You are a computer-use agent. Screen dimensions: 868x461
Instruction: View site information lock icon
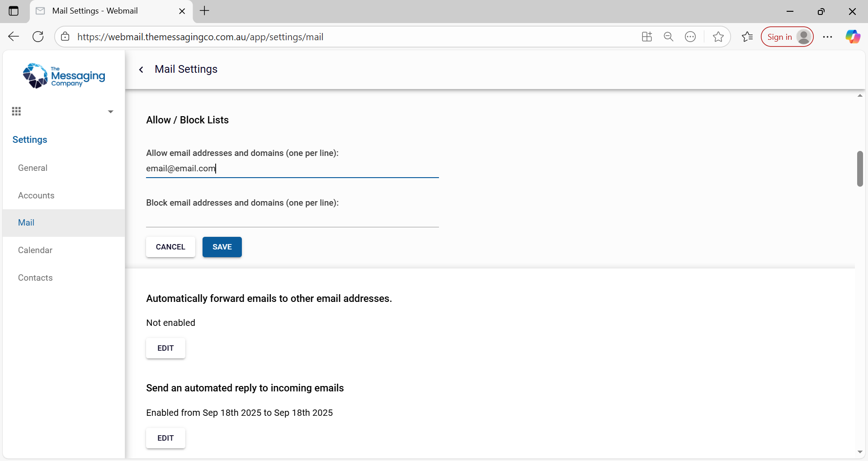(65, 37)
